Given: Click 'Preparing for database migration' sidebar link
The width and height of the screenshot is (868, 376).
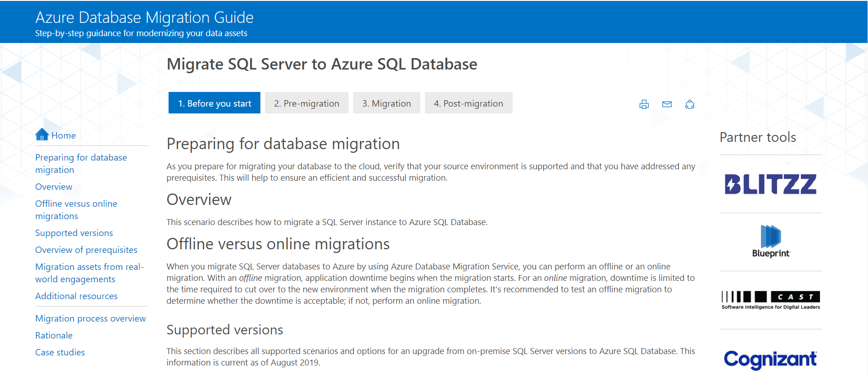Looking at the screenshot, I should point(81,163).
